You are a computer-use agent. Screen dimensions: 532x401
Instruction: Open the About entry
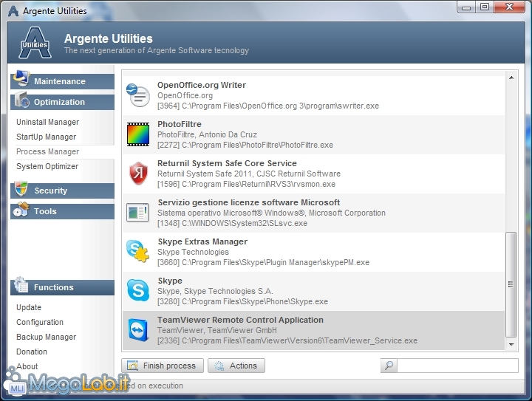point(27,366)
